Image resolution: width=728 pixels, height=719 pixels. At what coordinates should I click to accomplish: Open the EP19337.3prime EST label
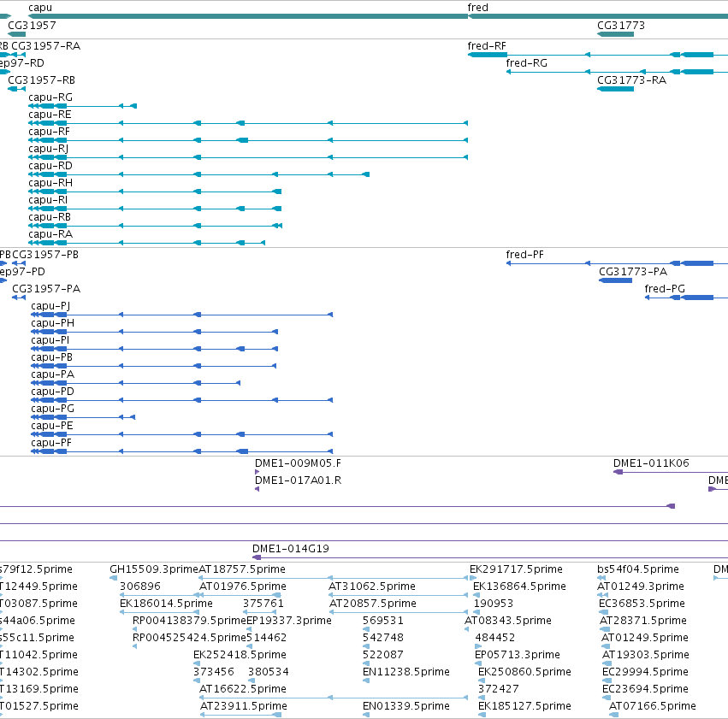(289, 622)
